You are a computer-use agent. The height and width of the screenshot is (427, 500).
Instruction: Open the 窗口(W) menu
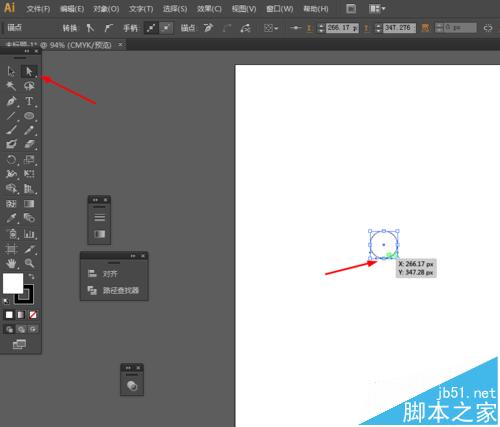tap(279, 9)
